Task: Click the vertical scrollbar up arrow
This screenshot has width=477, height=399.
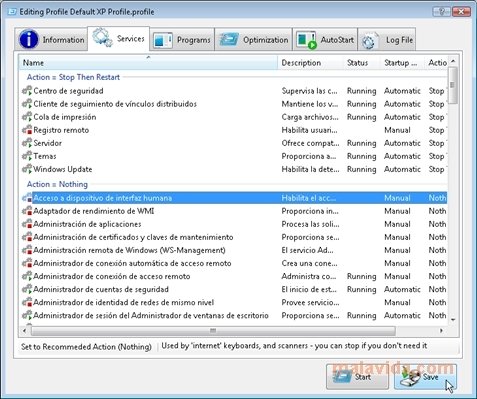Action: [453, 61]
